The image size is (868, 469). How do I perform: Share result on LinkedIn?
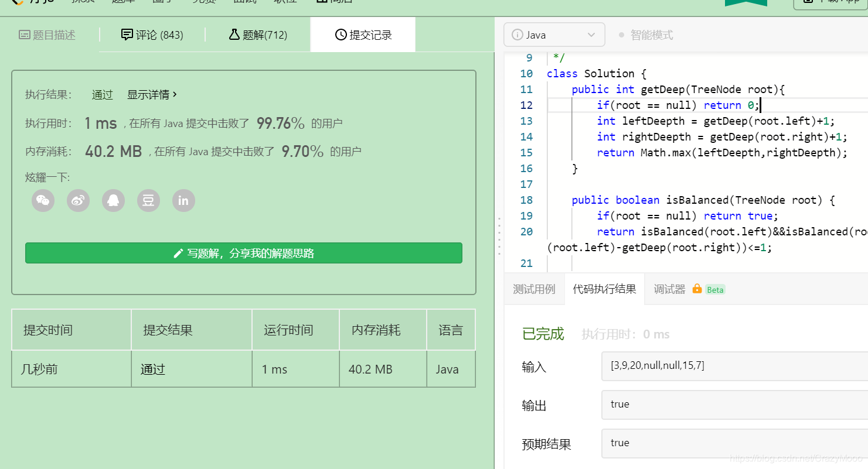(x=183, y=200)
